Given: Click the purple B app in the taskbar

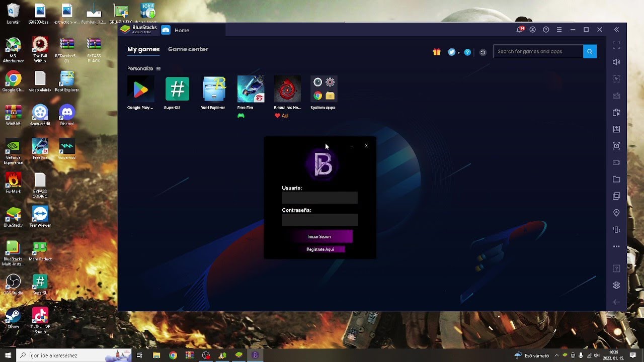Looking at the screenshot, I should [255, 355].
